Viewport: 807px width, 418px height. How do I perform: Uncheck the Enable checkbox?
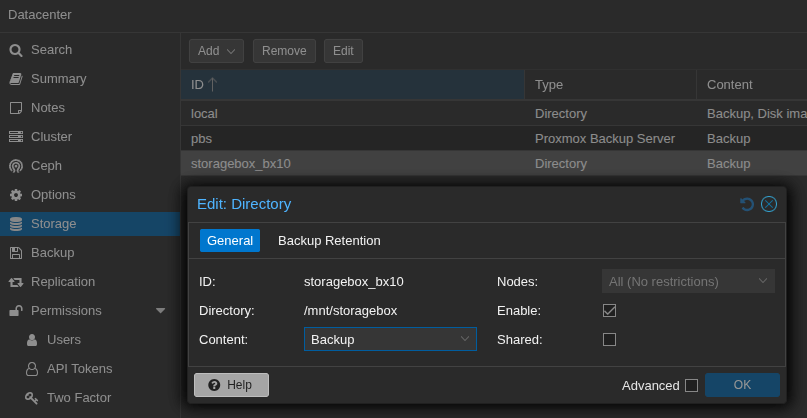click(x=609, y=310)
